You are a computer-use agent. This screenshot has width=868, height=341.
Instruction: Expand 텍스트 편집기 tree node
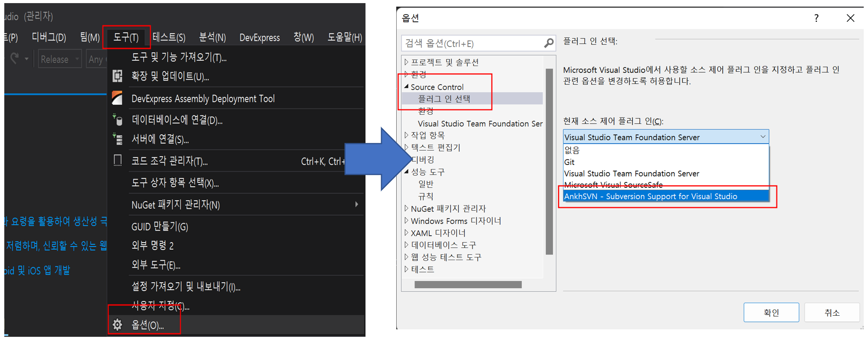(x=406, y=147)
